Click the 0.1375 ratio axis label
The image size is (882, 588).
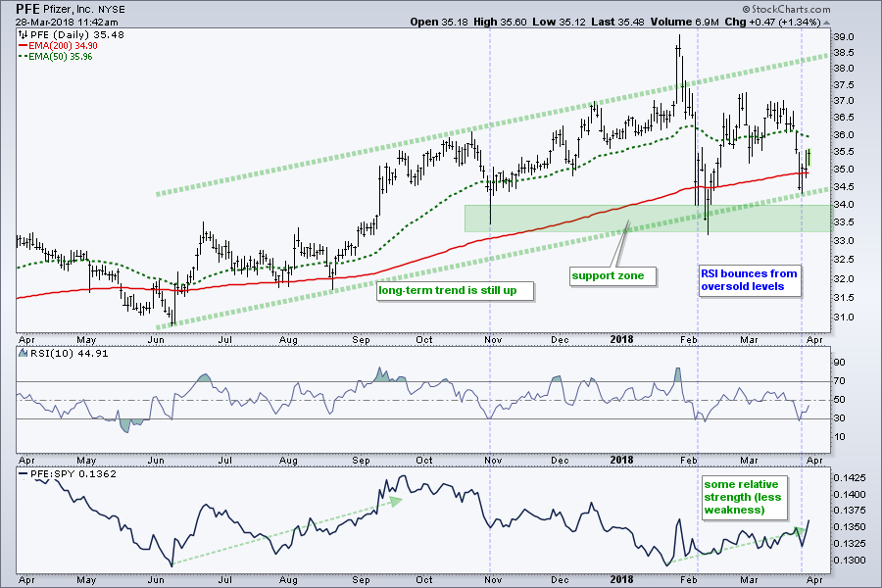pyautogui.click(x=850, y=511)
